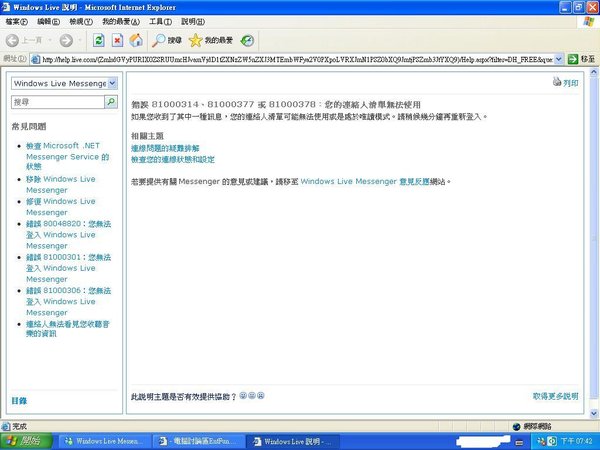Open the Windows Live Messenger product dropdown
The image size is (600, 450).
click(64, 83)
